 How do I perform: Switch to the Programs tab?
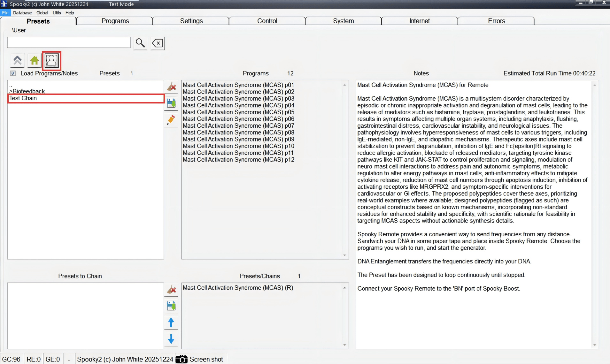click(115, 21)
